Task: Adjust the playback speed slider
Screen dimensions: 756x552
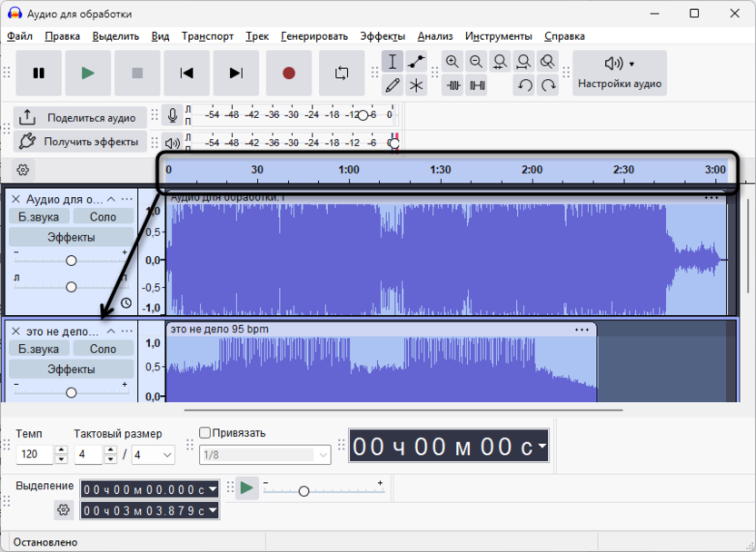Action: click(304, 489)
